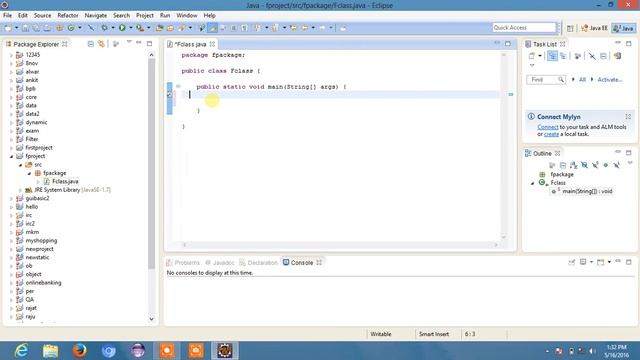
Task: Toggle Scheduled view in Task List
Action: click(x=563, y=56)
